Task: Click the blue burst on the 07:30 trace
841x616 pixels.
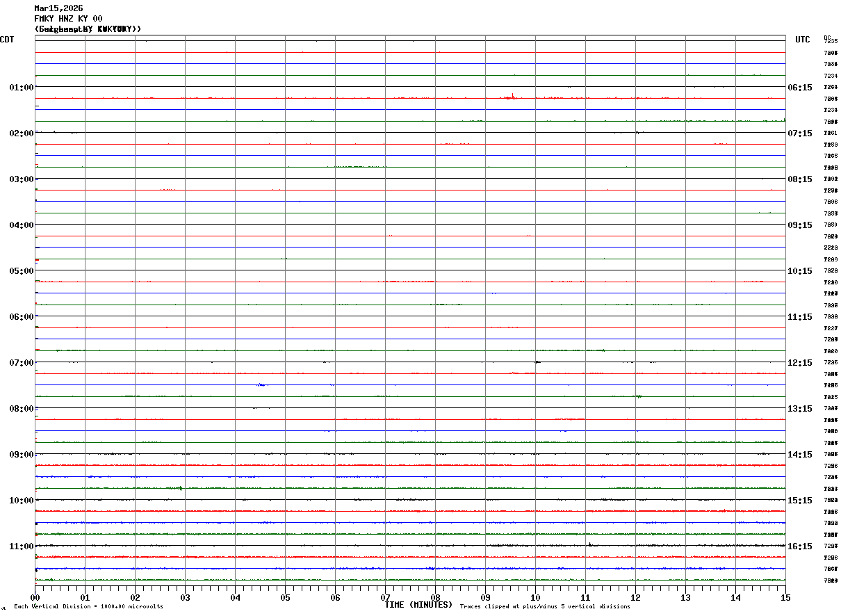Action: coord(261,384)
